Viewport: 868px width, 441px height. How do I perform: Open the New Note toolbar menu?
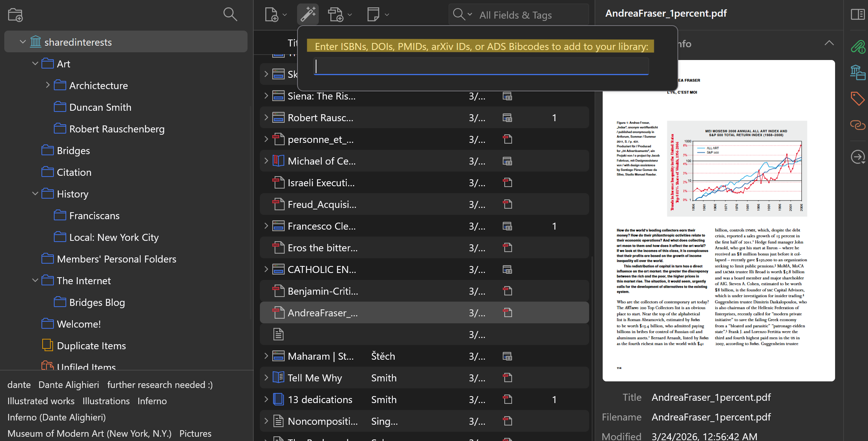coord(378,15)
